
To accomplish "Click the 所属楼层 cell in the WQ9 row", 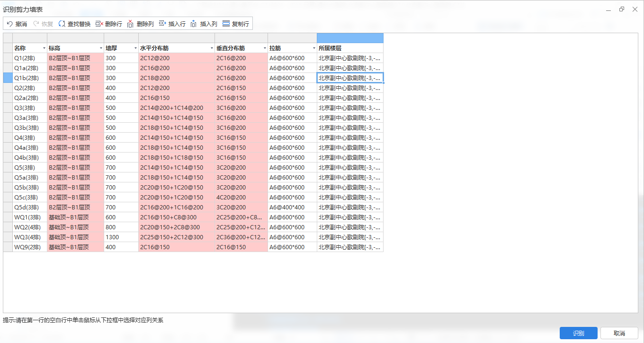I will pyautogui.click(x=350, y=247).
